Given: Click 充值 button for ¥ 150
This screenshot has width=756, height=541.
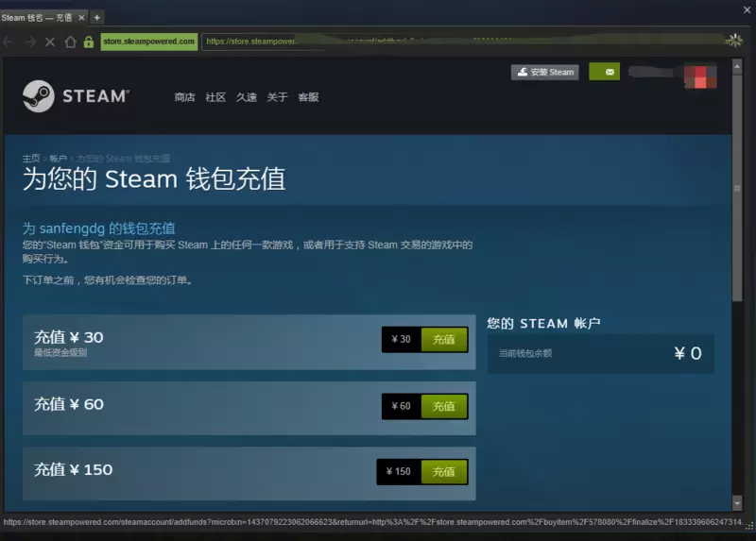Looking at the screenshot, I should pyautogui.click(x=444, y=472).
